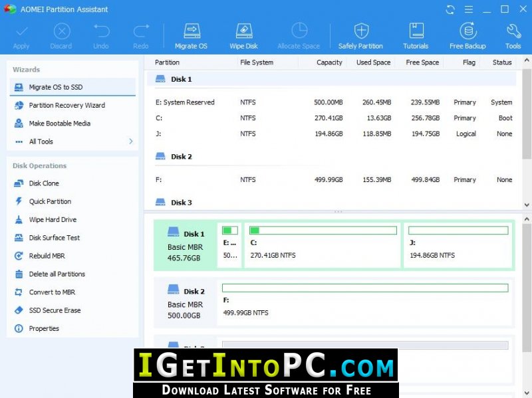Click Used Space column header
532x398 pixels.
tap(373, 62)
